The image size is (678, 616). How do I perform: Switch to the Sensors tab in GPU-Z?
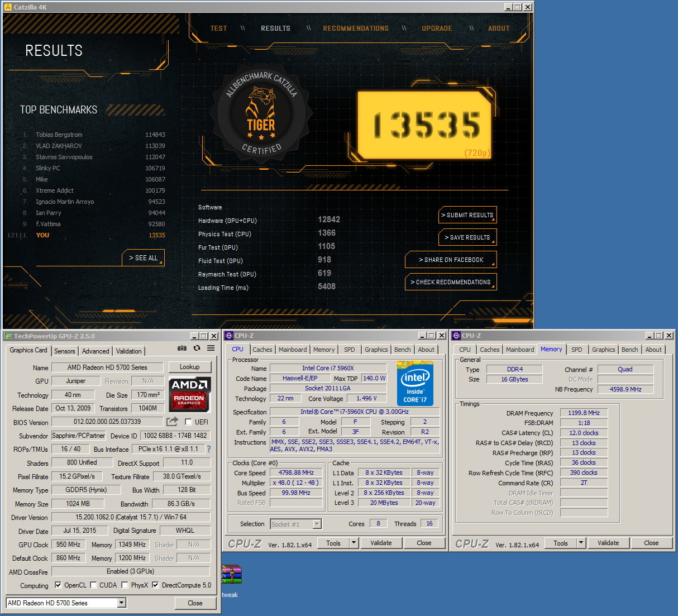[64, 351]
